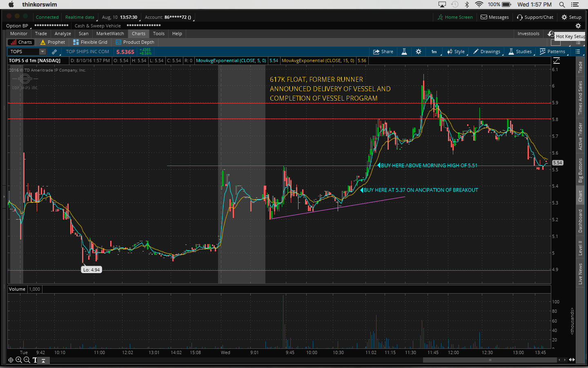
Task: Click the Investools button
Action: point(528,34)
